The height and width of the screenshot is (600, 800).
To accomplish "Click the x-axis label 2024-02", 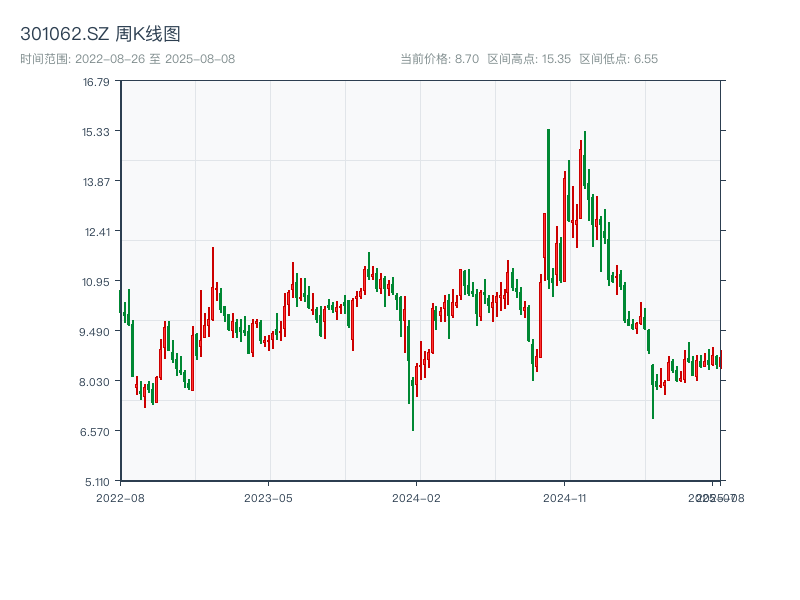I will click(x=416, y=498).
